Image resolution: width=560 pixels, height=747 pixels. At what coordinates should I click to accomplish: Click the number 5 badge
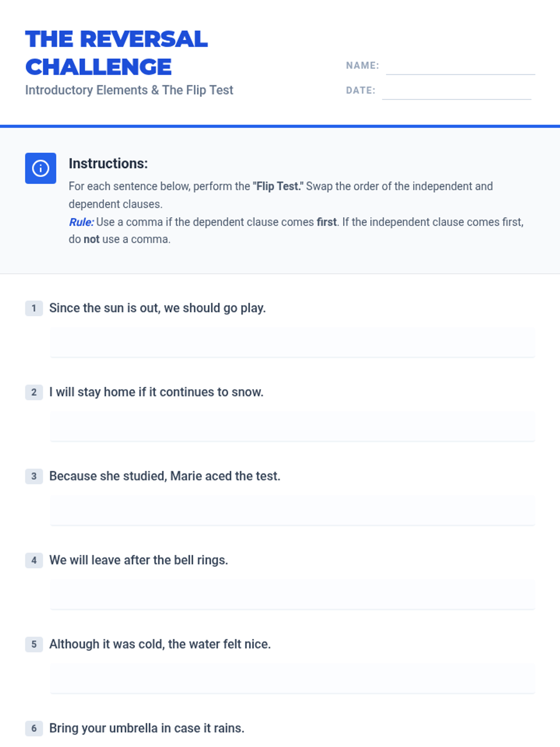click(34, 644)
